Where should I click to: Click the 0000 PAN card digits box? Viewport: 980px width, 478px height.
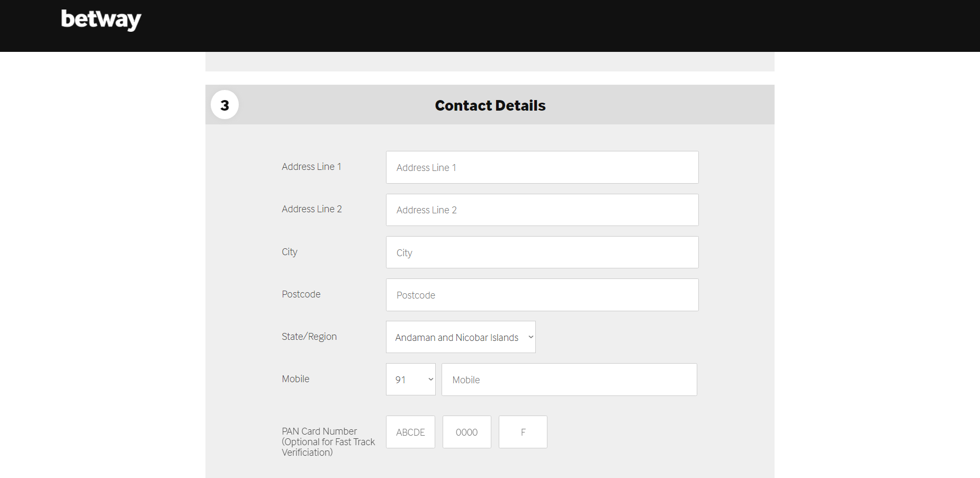[x=466, y=431]
